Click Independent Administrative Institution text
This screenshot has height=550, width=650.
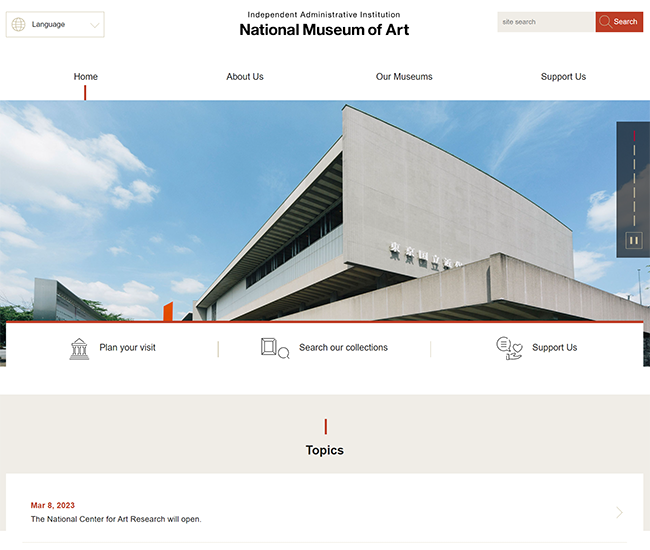pos(324,15)
